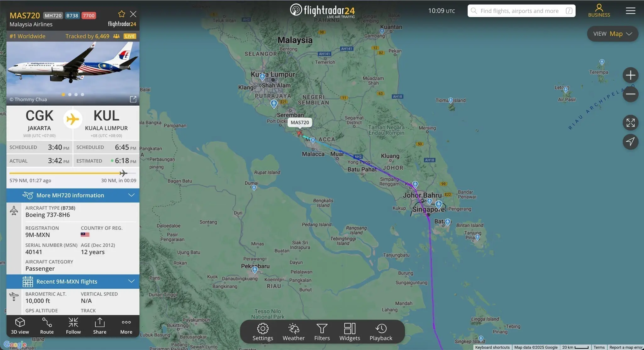Viewport: 644px width, 350px height.
Task: Open the Filters tool
Action: (322, 332)
